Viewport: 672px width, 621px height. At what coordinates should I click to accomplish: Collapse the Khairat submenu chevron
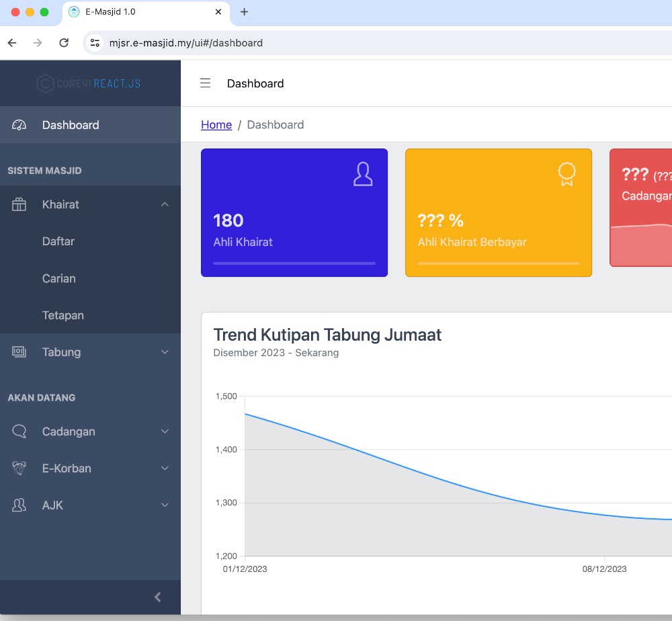pos(165,204)
